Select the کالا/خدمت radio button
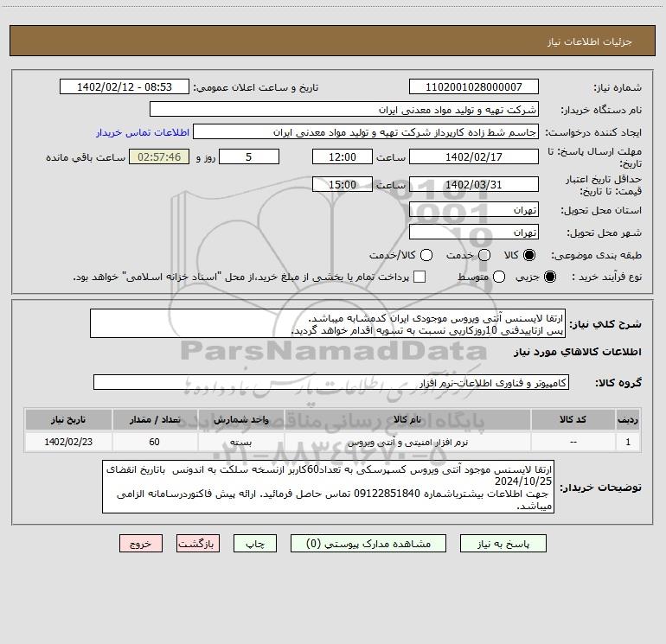Image resolution: width=666 pixels, height=644 pixels. coord(426,255)
